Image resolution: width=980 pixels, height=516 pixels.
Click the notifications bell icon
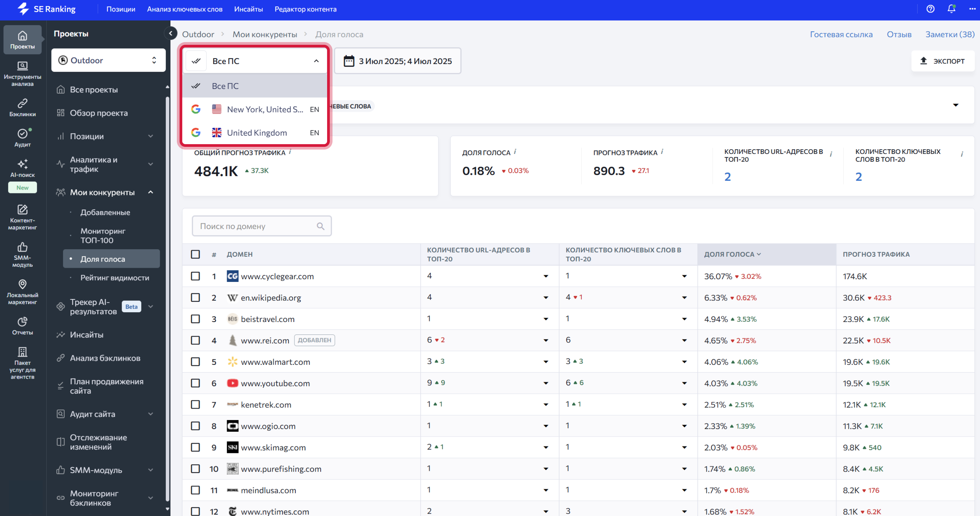click(951, 9)
